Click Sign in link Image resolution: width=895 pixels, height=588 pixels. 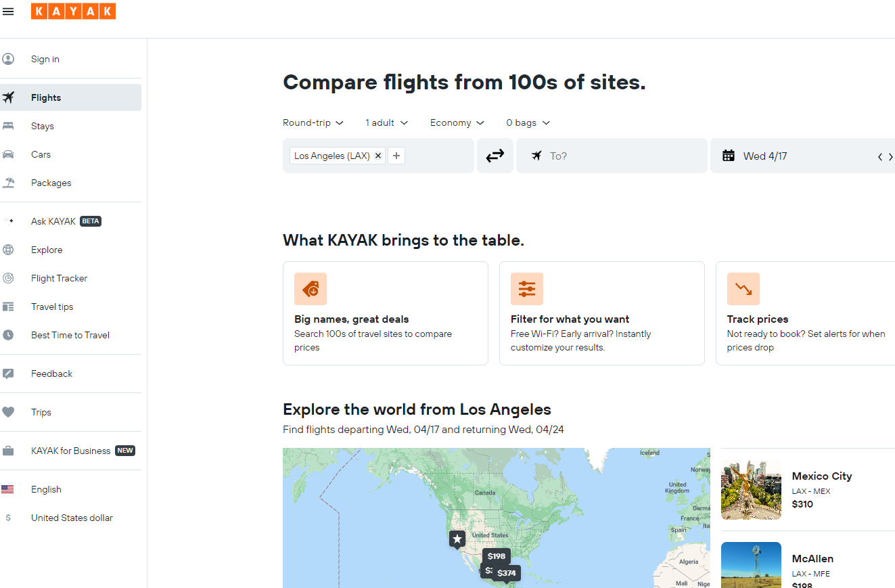45,59
